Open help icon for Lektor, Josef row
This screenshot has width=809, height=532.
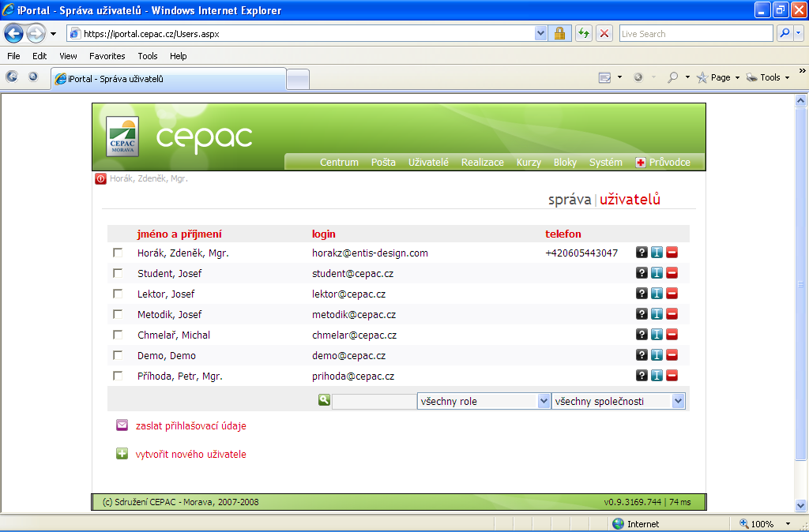pyautogui.click(x=642, y=294)
